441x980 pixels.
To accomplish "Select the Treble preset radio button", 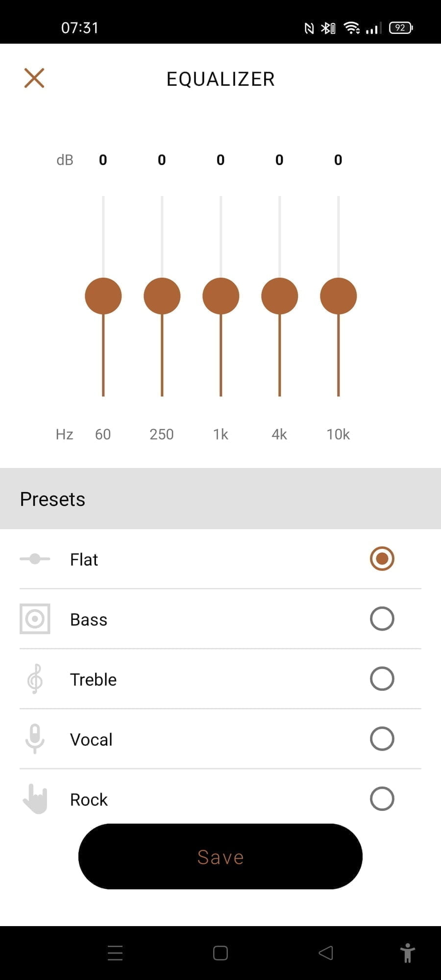I will 382,679.
